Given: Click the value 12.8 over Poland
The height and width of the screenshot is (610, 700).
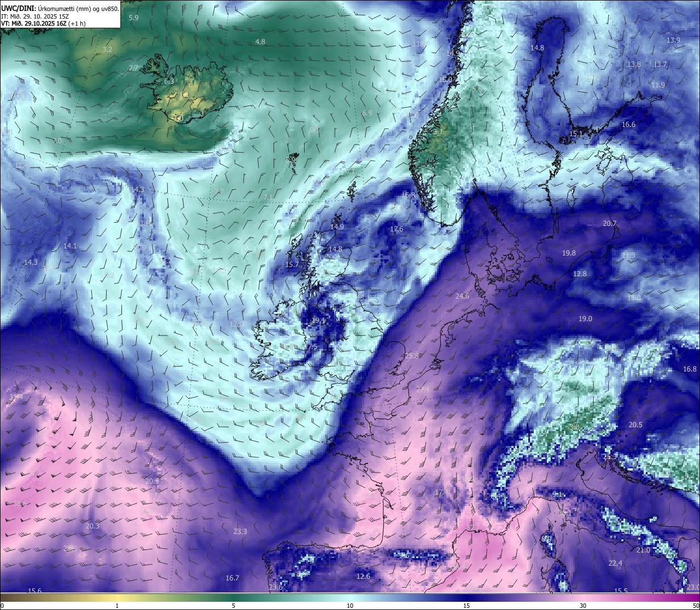Looking at the screenshot, I should tap(580, 274).
